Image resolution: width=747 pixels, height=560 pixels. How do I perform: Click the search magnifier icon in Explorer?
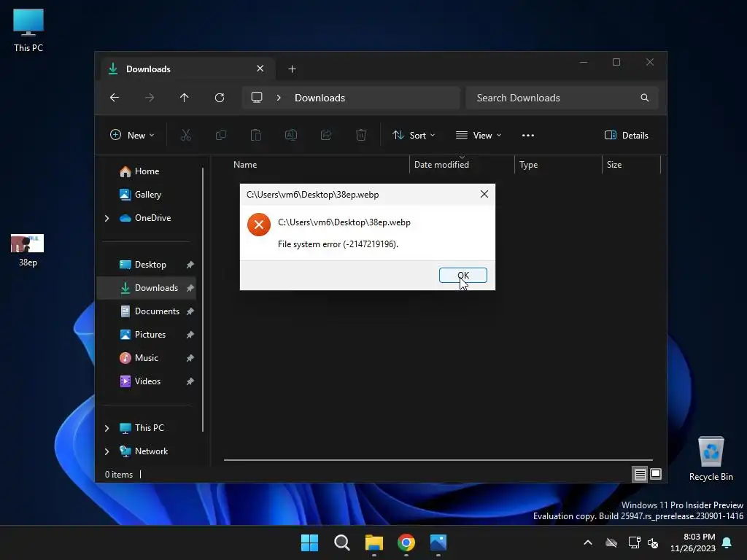pos(645,98)
